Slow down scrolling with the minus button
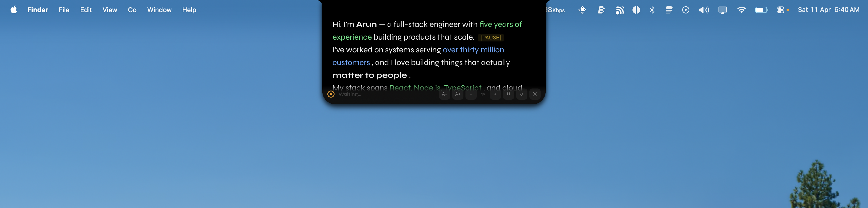This screenshot has height=208, width=868. pos(471,94)
